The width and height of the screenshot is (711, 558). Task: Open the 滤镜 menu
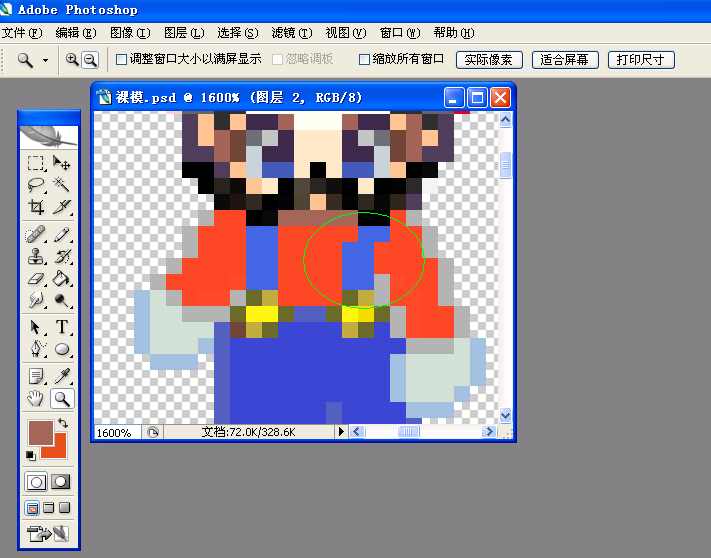[x=292, y=33]
